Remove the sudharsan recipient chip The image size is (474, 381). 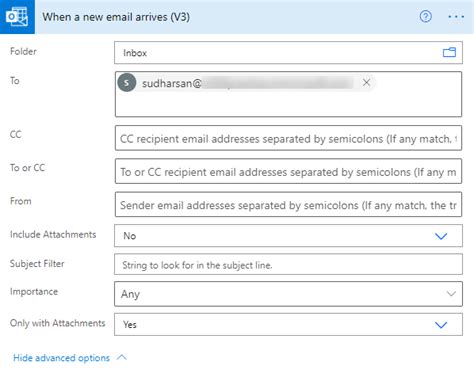[366, 83]
